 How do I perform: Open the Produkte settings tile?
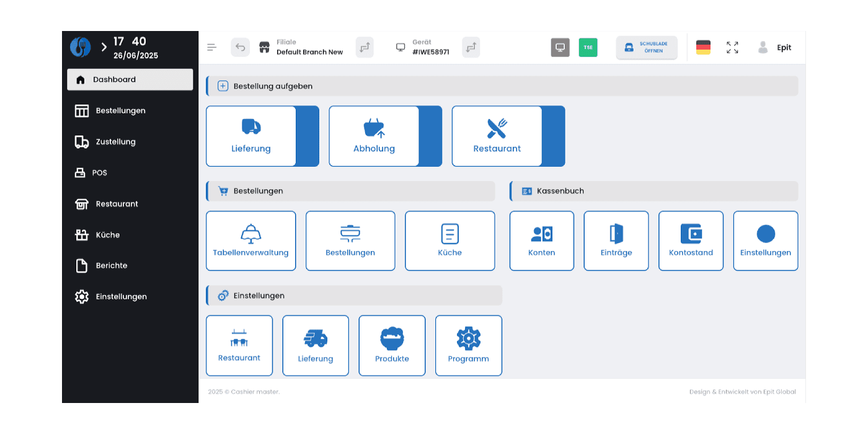(392, 345)
